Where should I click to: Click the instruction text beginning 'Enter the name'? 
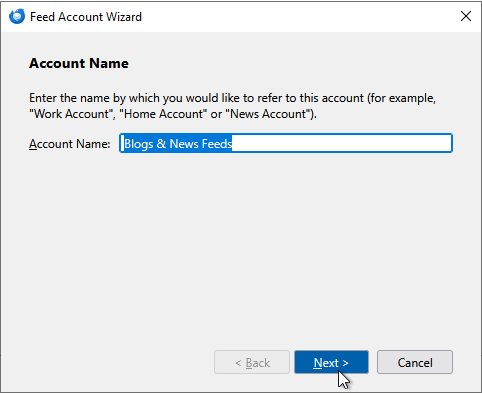232,106
